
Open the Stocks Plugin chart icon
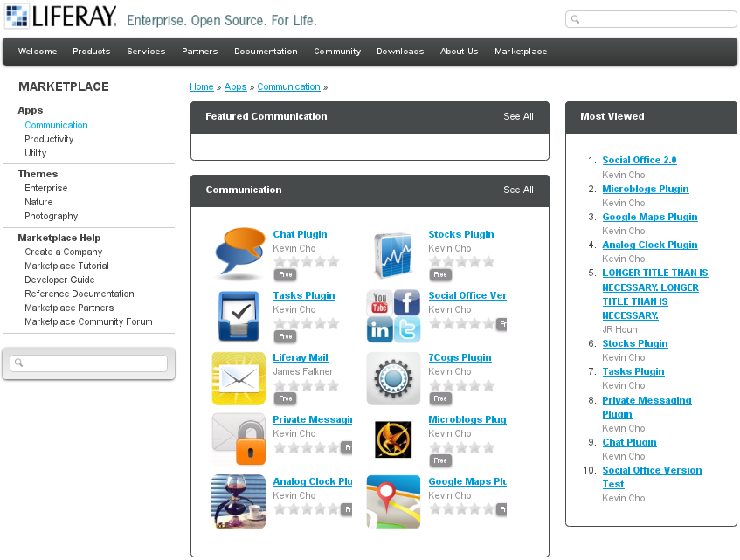393,255
